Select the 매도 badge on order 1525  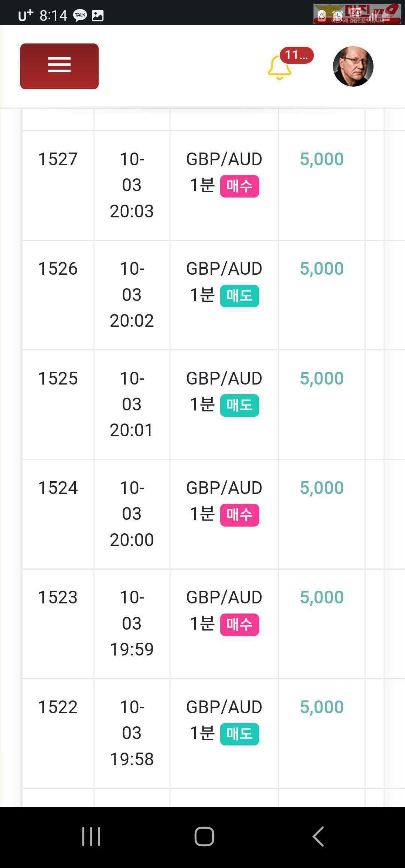click(239, 405)
